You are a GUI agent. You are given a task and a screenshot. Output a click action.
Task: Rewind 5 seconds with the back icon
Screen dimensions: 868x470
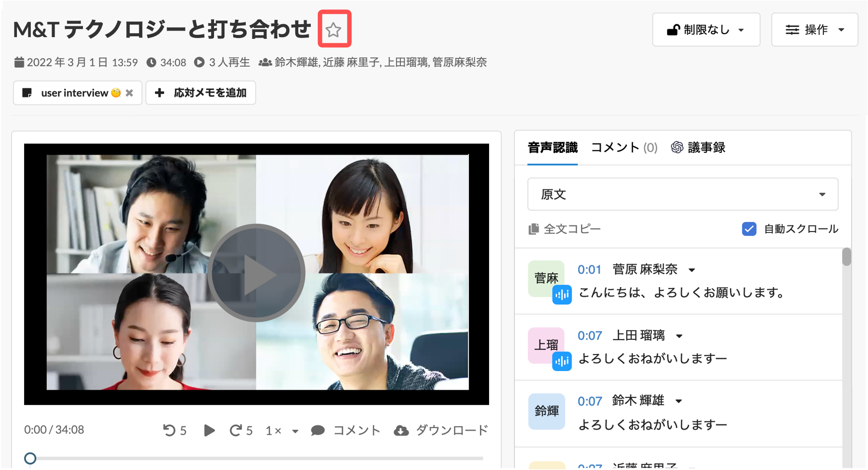point(169,430)
